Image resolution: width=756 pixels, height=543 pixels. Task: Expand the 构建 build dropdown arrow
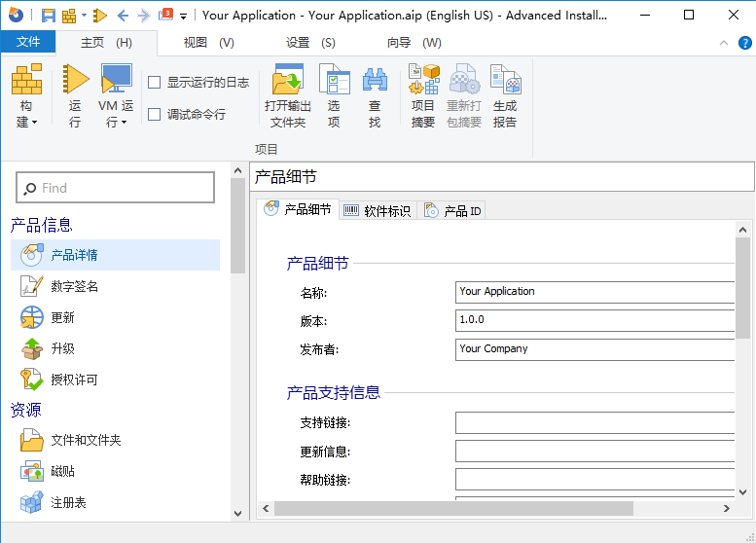pos(34,123)
